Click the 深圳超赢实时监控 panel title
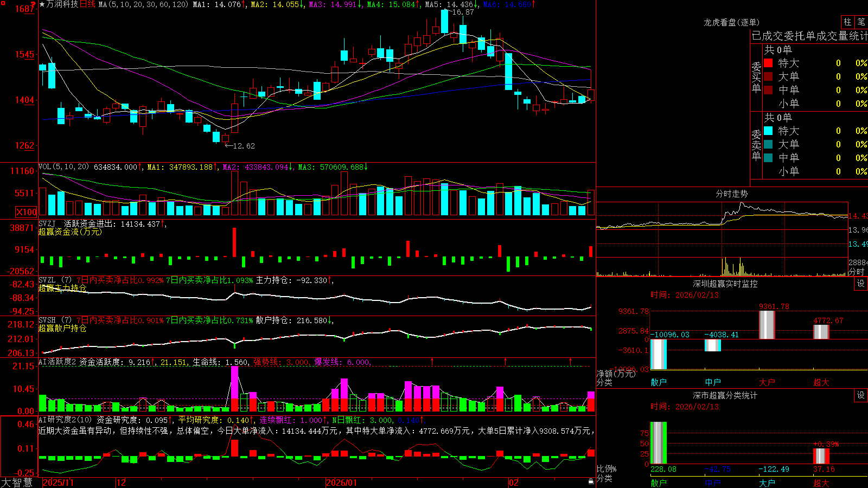 [x=725, y=284]
